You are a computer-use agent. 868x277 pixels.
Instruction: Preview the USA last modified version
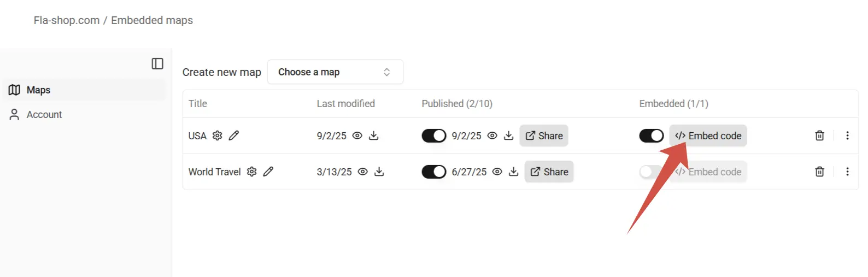click(357, 135)
